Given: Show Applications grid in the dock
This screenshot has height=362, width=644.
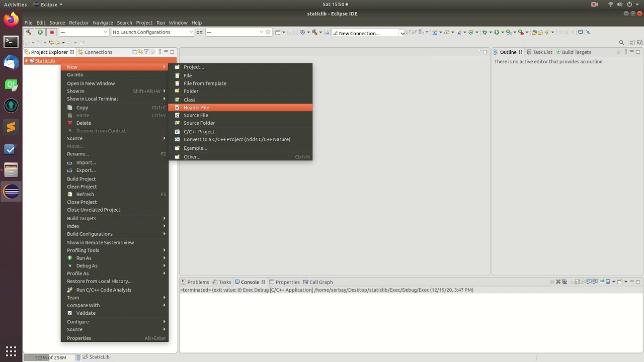Looking at the screenshot, I should coord(11,351).
